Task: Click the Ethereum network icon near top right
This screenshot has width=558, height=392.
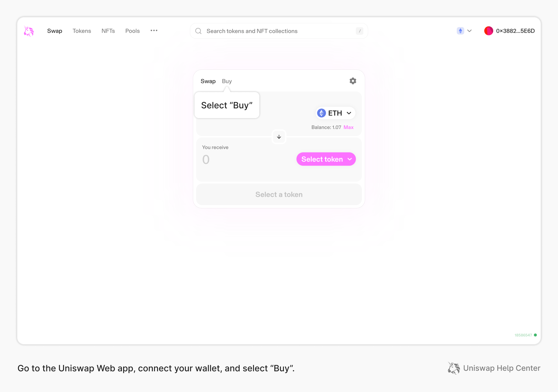Action: 460,31
